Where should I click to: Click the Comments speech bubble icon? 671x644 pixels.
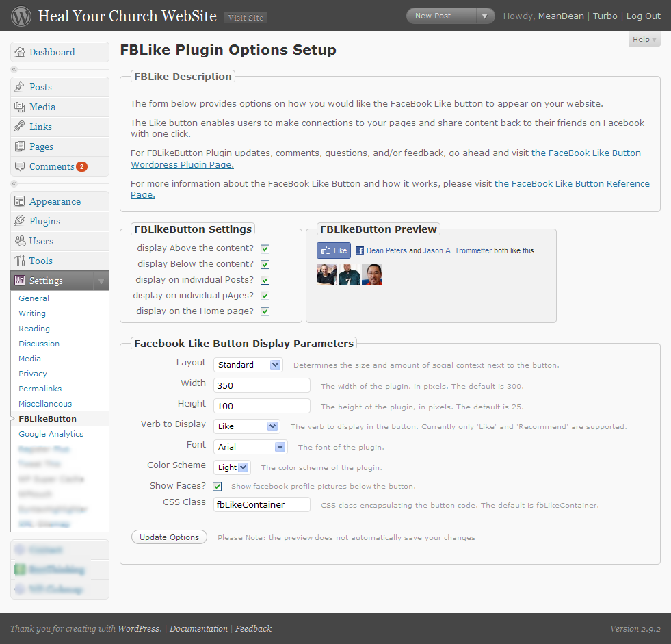20,166
